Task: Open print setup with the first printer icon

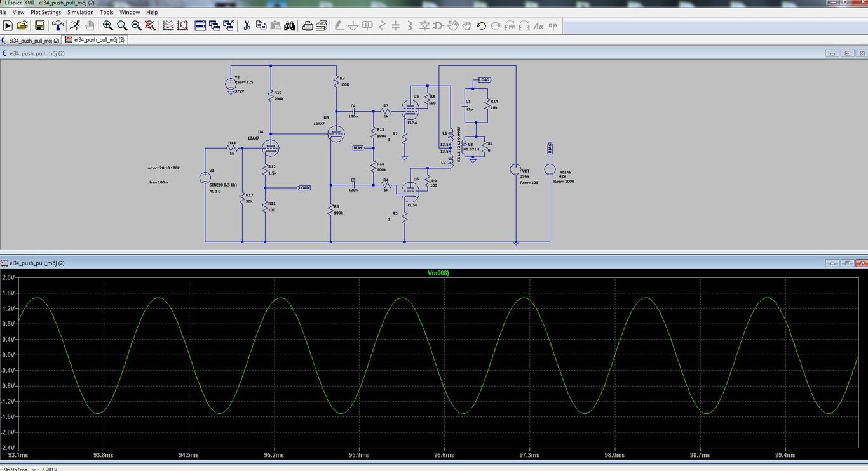Action: (308, 26)
